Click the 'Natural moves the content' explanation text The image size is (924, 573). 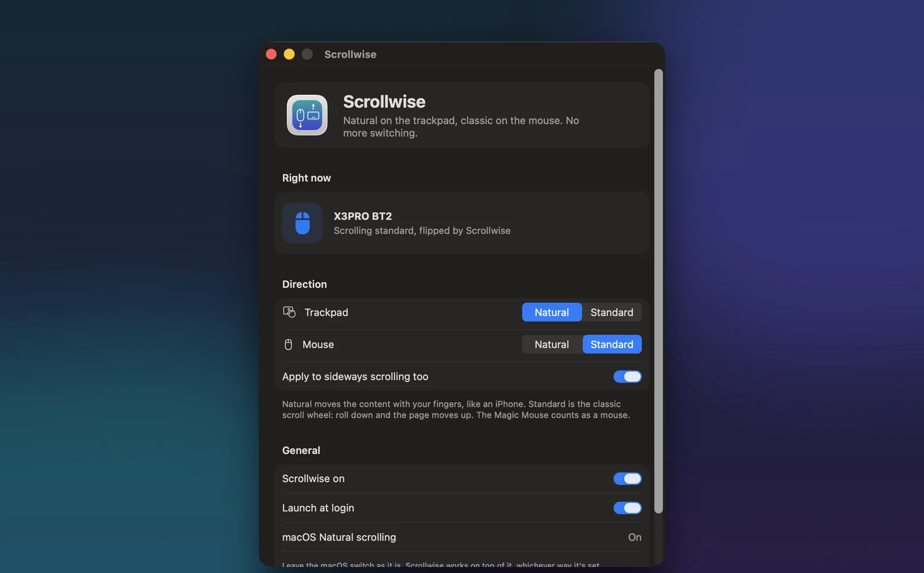click(456, 410)
